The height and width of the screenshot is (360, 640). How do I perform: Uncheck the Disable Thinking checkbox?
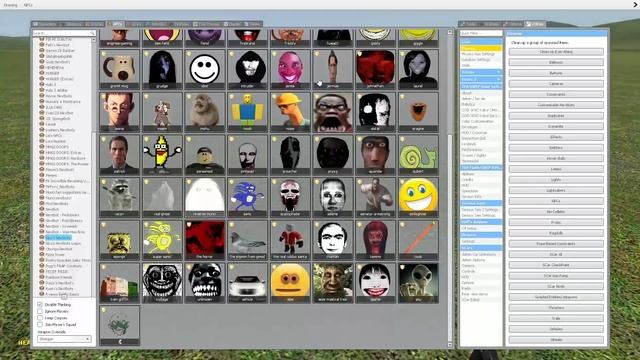[40, 304]
